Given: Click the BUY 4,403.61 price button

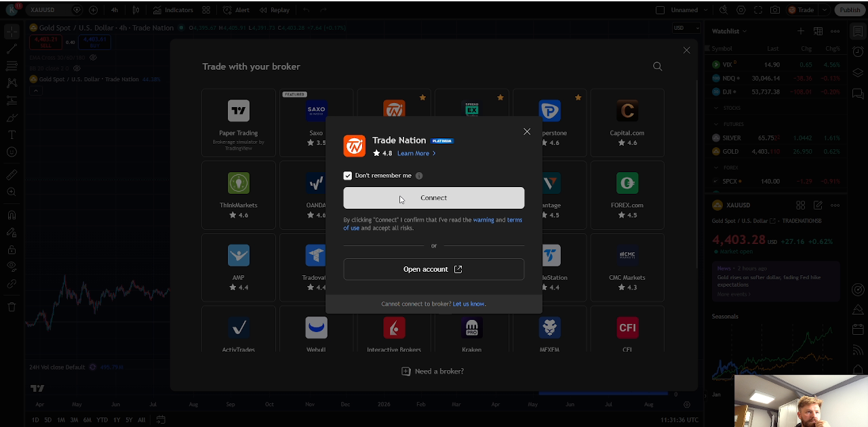Looking at the screenshot, I should click(x=93, y=42).
